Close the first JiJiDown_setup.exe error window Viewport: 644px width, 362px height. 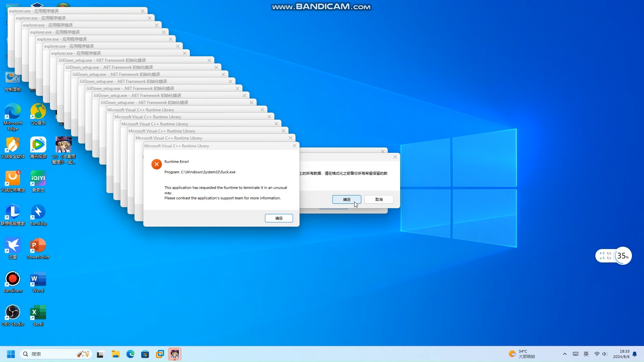[x=209, y=60]
